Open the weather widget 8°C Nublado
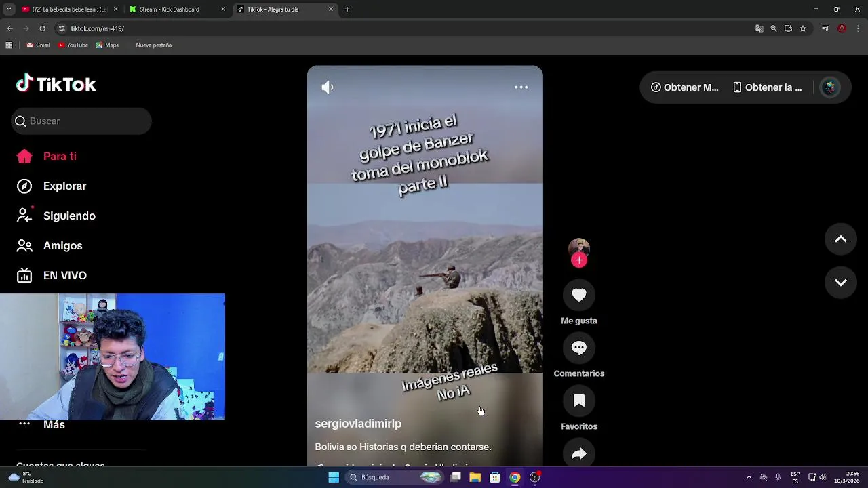This screenshot has height=488, width=868. tap(26, 477)
